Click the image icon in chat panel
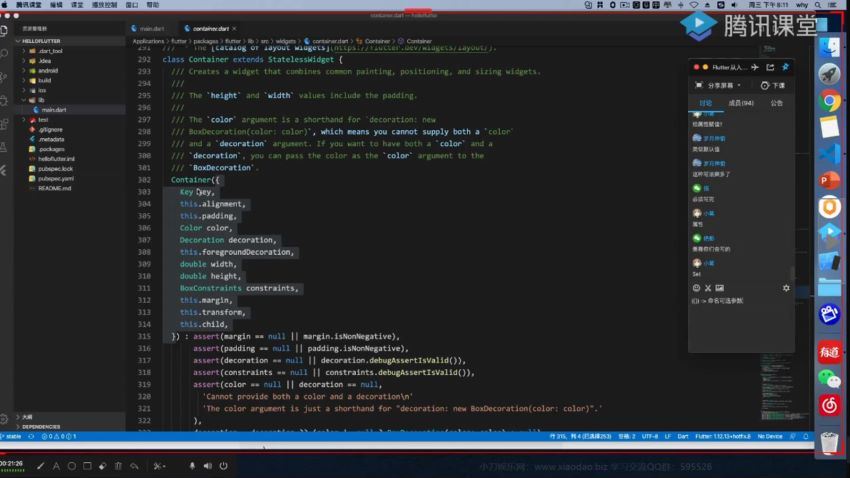Screen dimensions: 850x478 pos(719,288)
